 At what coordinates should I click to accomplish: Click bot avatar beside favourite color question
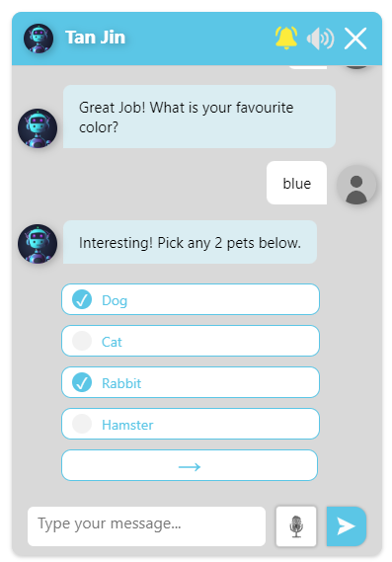pyautogui.click(x=38, y=128)
